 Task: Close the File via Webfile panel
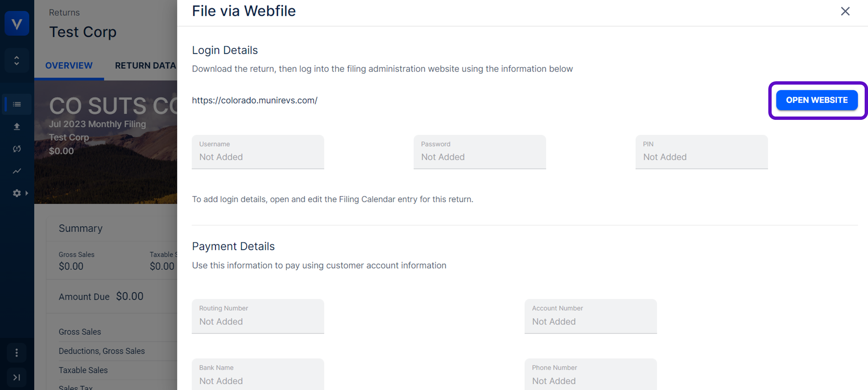click(x=845, y=11)
